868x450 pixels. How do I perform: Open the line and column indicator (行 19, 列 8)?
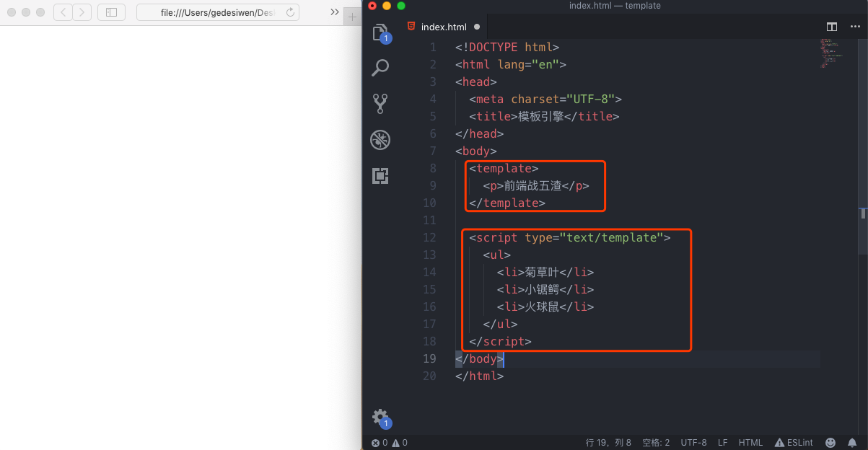[x=608, y=442]
